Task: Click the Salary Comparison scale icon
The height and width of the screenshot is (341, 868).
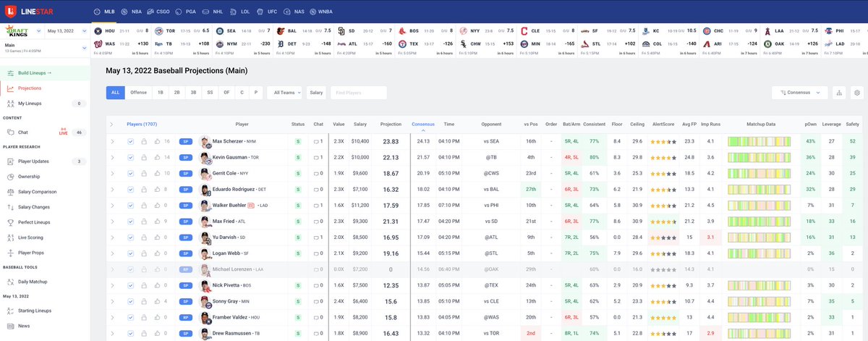Action: (10, 192)
